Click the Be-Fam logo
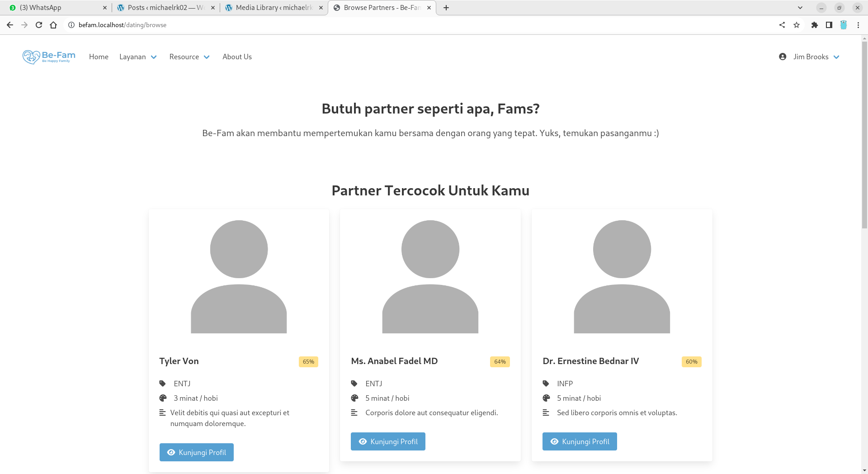The image size is (868, 474). click(x=49, y=57)
